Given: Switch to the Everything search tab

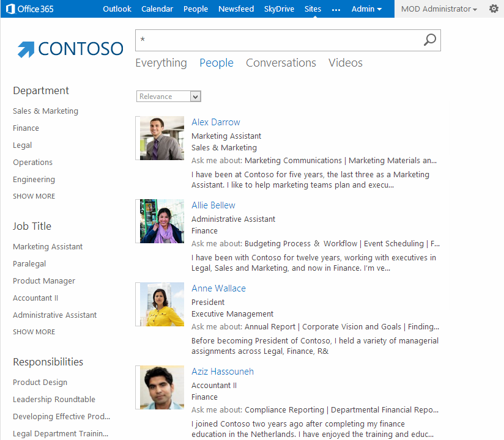Looking at the screenshot, I should tap(161, 62).
